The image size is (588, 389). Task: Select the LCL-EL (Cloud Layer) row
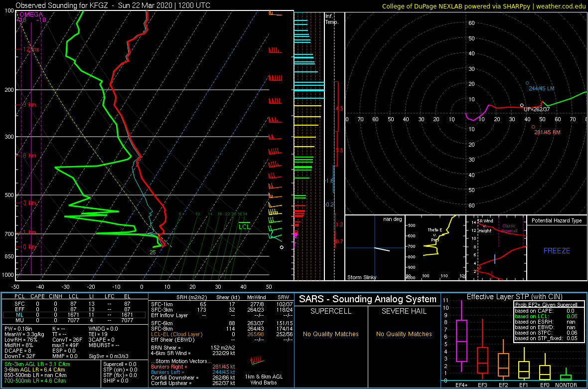tap(222, 334)
